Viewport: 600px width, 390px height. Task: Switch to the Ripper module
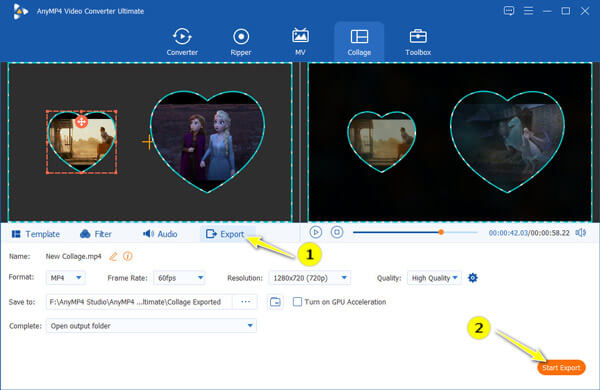coord(241,42)
